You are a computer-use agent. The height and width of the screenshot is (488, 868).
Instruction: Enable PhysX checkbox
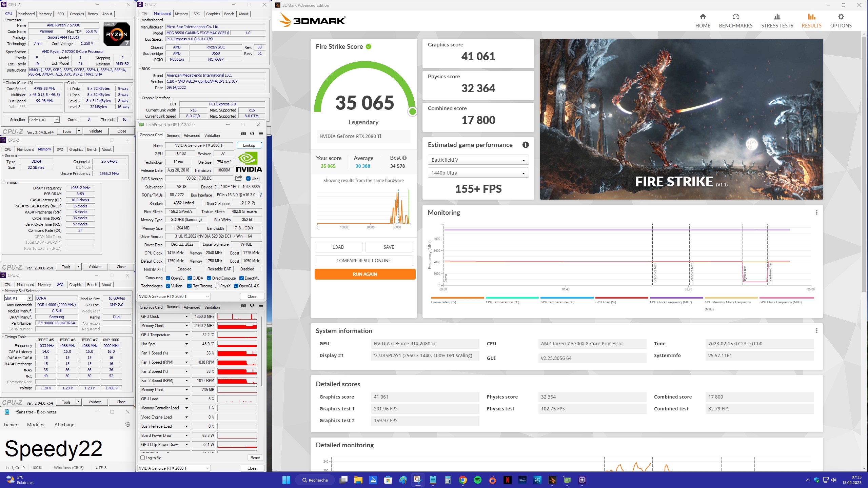pos(217,286)
